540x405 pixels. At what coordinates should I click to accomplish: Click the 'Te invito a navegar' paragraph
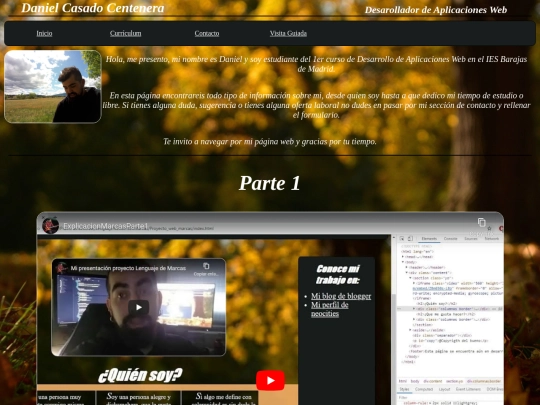(270, 142)
